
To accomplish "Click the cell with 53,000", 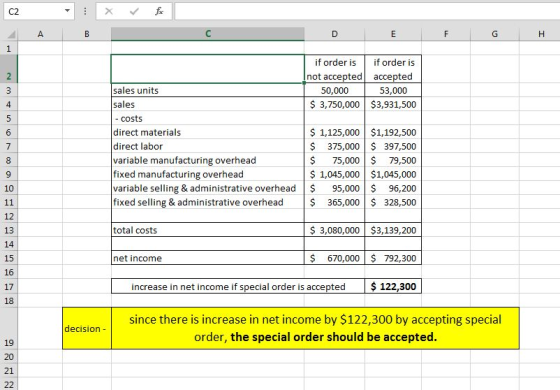I will [x=393, y=90].
